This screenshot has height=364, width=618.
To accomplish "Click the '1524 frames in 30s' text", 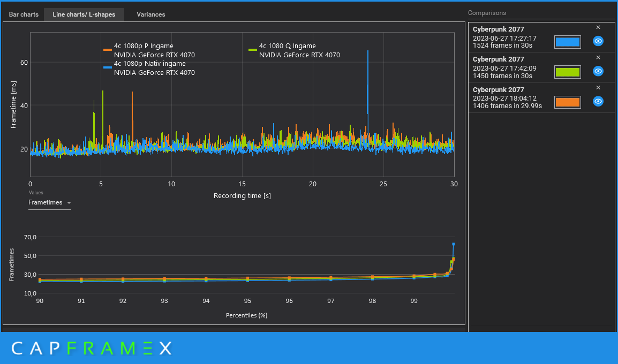I will (502, 45).
